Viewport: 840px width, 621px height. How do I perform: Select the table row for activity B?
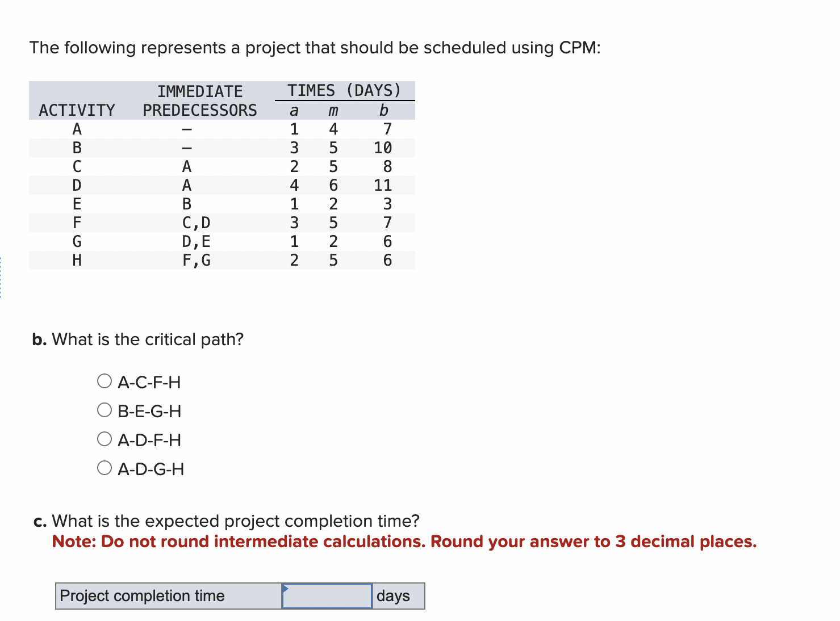pos(222,148)
